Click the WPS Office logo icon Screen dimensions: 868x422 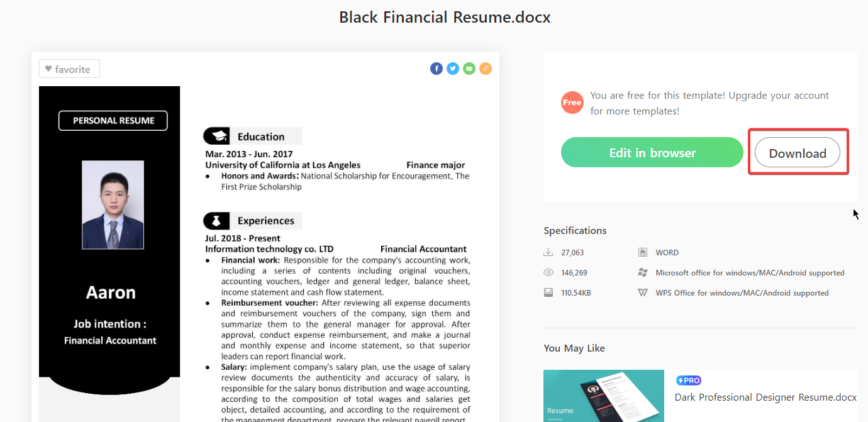pos(643,292)
